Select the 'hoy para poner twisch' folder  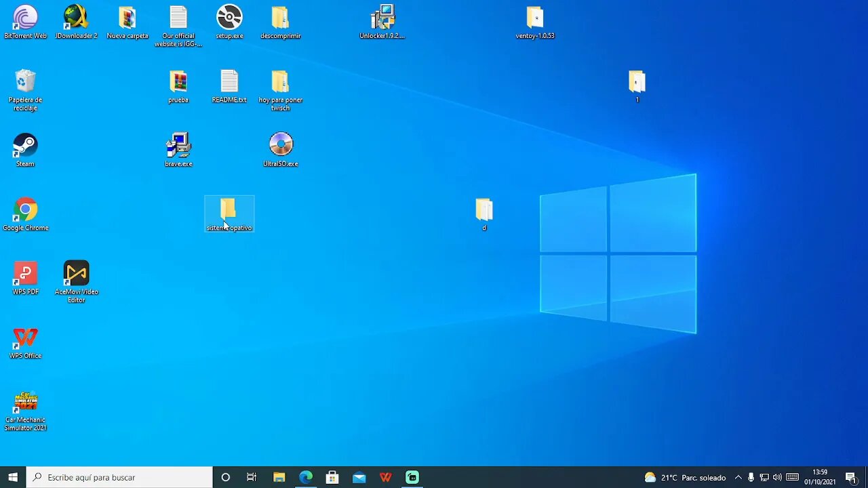[280, 90]
